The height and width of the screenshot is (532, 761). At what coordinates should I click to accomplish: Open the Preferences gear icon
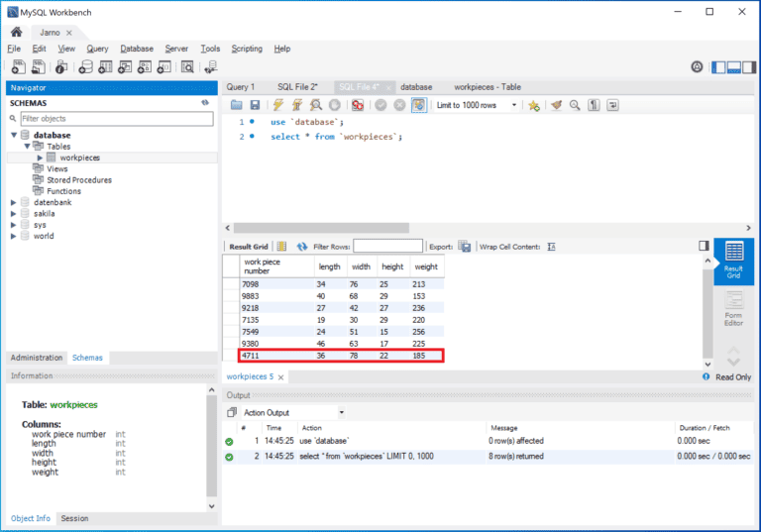click(697, 67)
